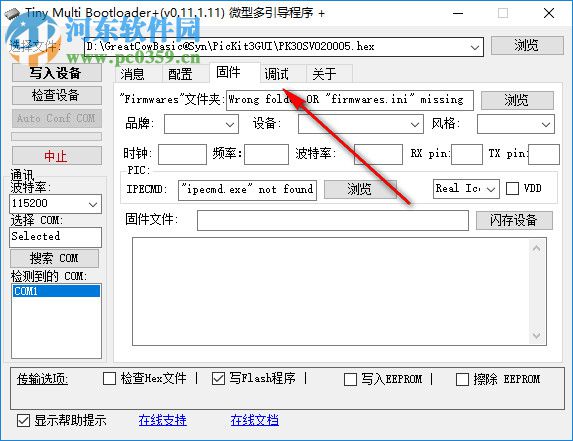Open the hex file path dropdown

click(474, 47)
